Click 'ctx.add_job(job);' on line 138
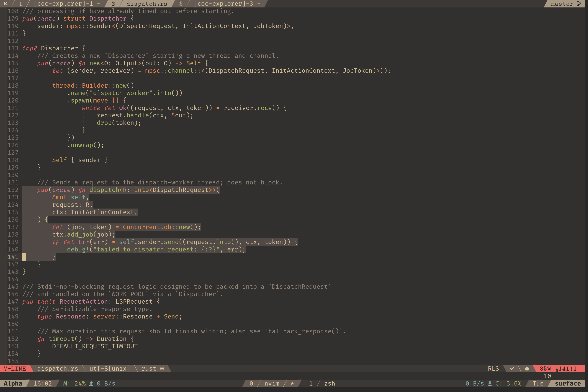Viewport: 588px width, 392px height. (x=83, y=234)
